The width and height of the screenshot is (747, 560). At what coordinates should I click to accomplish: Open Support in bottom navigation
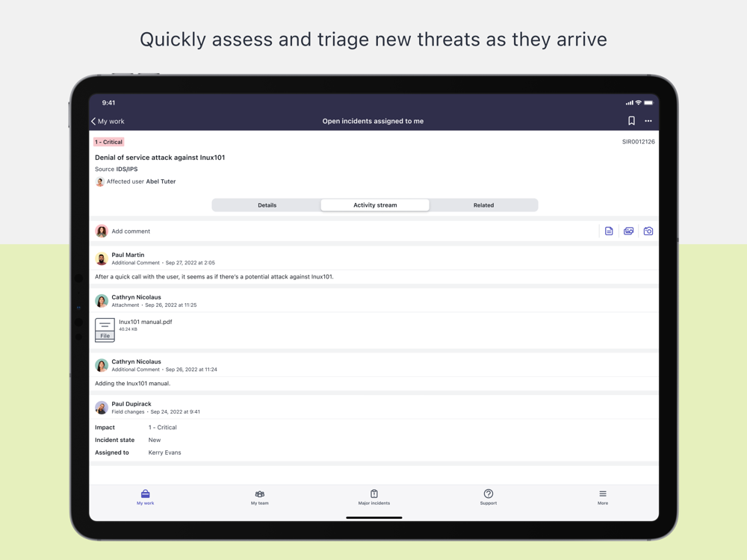pos(489,497)
